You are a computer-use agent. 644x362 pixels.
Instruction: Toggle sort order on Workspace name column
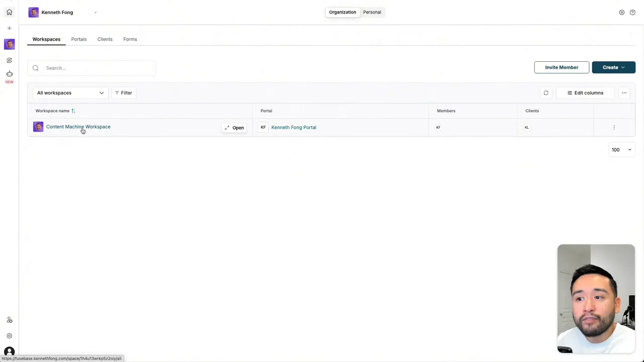click(73, 111)
